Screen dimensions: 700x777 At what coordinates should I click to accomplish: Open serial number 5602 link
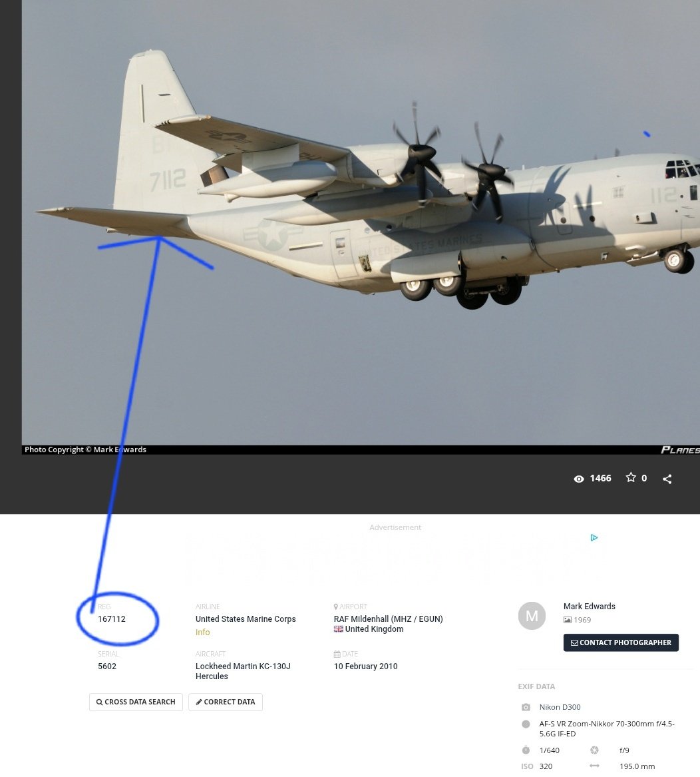[x=107, y=666]
